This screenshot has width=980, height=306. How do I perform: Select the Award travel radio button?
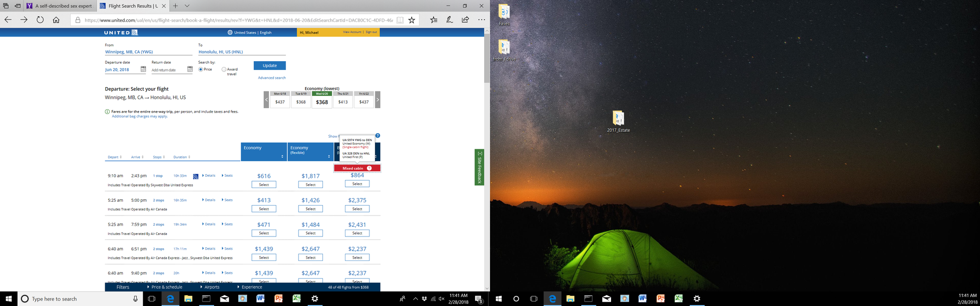224,70
